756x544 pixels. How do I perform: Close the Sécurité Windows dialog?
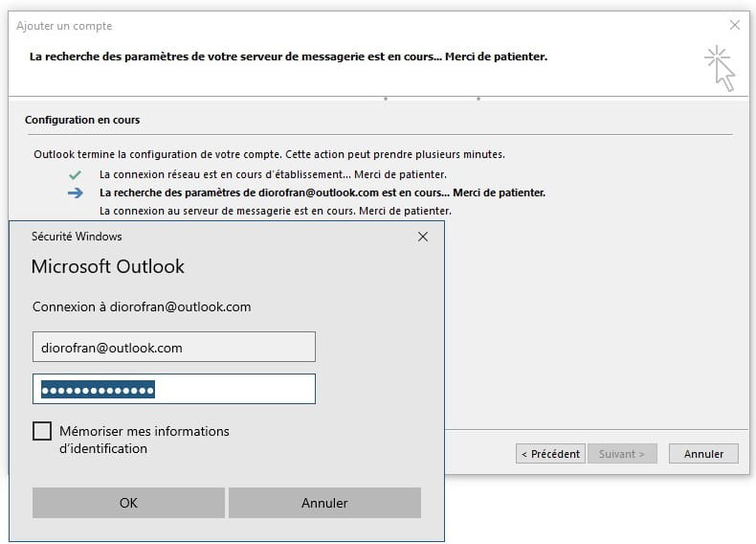423,237
